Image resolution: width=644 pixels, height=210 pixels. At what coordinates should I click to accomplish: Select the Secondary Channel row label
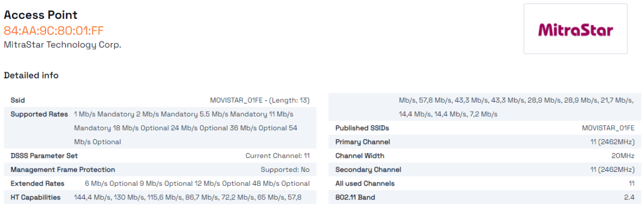368,170
